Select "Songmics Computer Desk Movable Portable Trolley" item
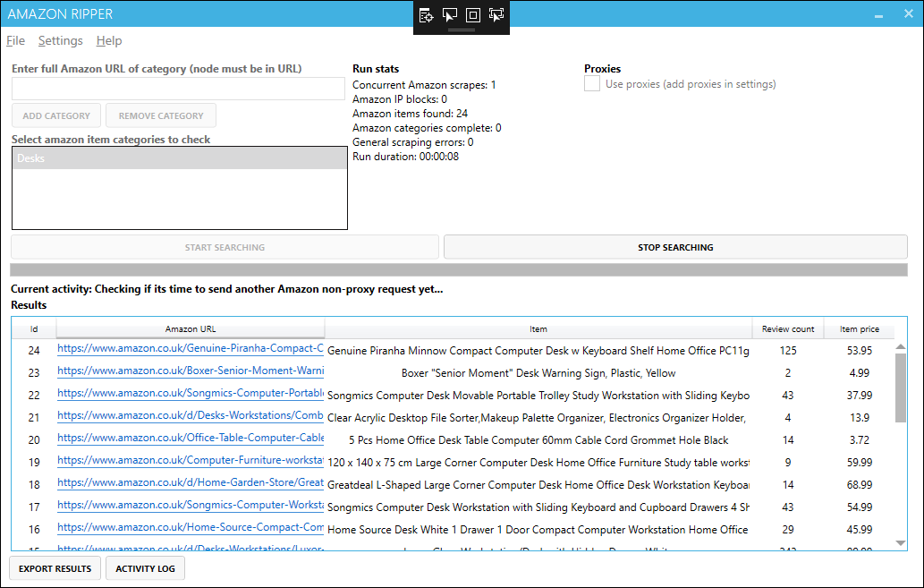The height and width of the screenshot is (588, 924). [x=538, y=396]
